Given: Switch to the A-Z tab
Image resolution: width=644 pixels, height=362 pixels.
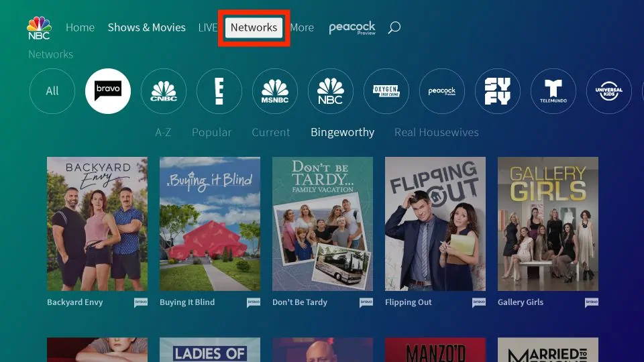Looking at the screenshot, I should point(163,132).
